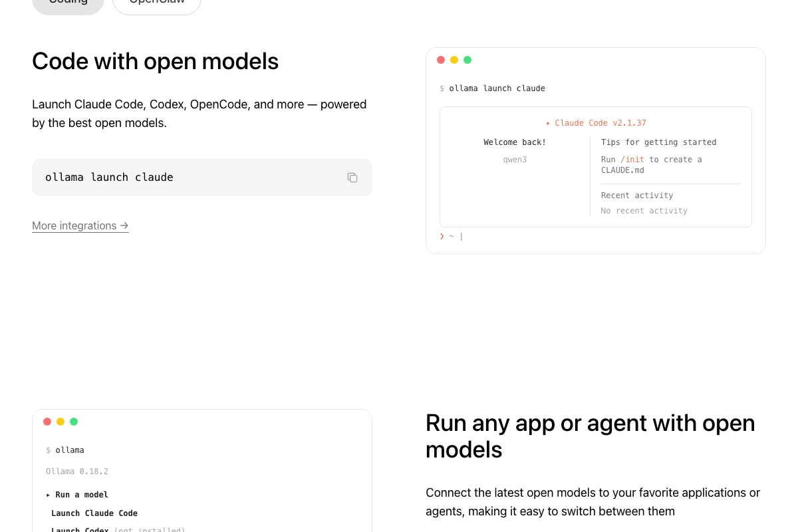798x532 pixels.
Task: Click the Connect the latest open models paragraph
Action: 593,502
